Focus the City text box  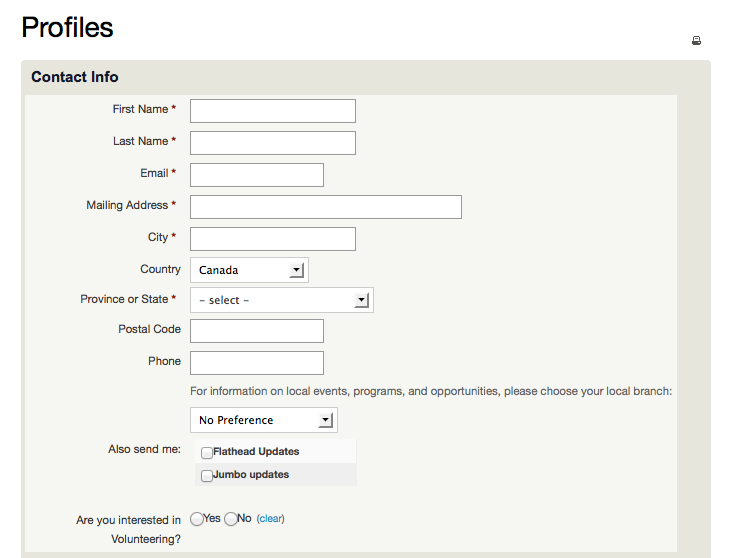point(273,239)
